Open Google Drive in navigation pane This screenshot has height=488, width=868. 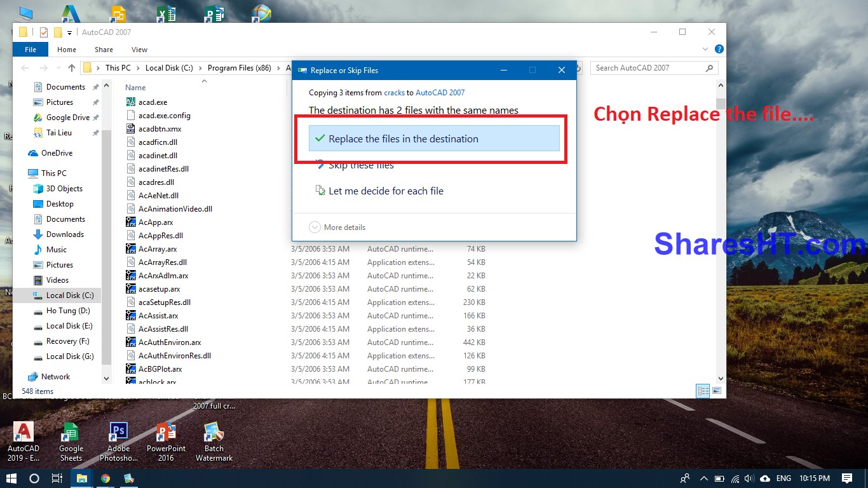tap(67, 118)
